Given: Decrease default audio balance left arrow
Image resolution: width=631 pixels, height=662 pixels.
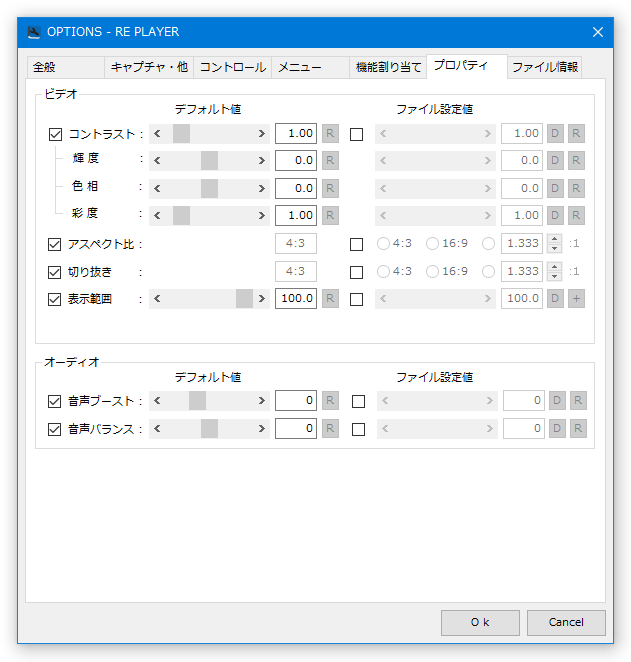Looking at the screenshot, I should tap(157, 429).
